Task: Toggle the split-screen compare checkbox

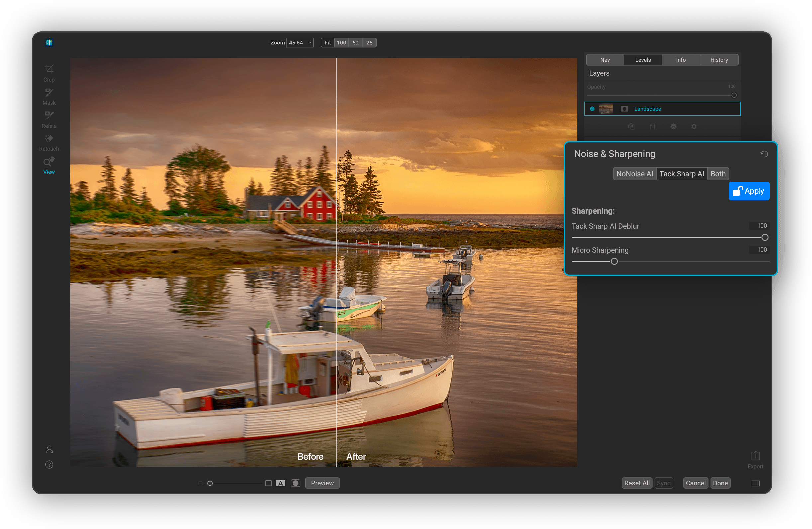Action: (x=201, y=483)
